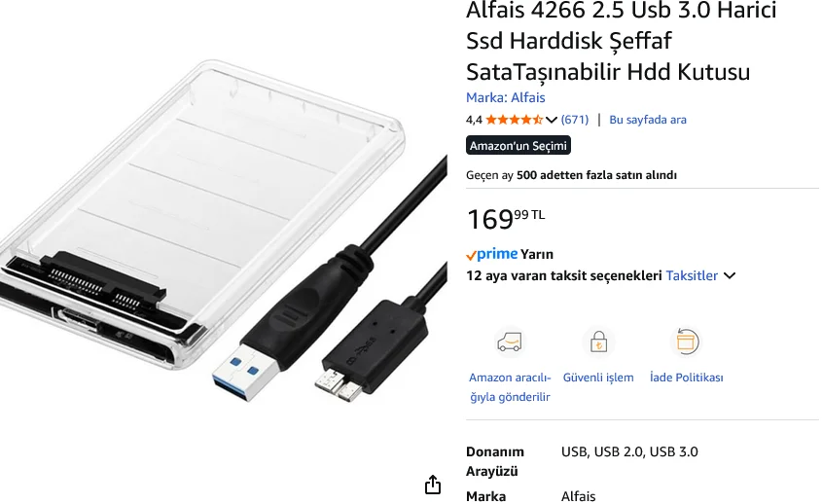Open the Taksitler installment options link
The width and height of the screenshot is (822, 504).
[692, 276]
